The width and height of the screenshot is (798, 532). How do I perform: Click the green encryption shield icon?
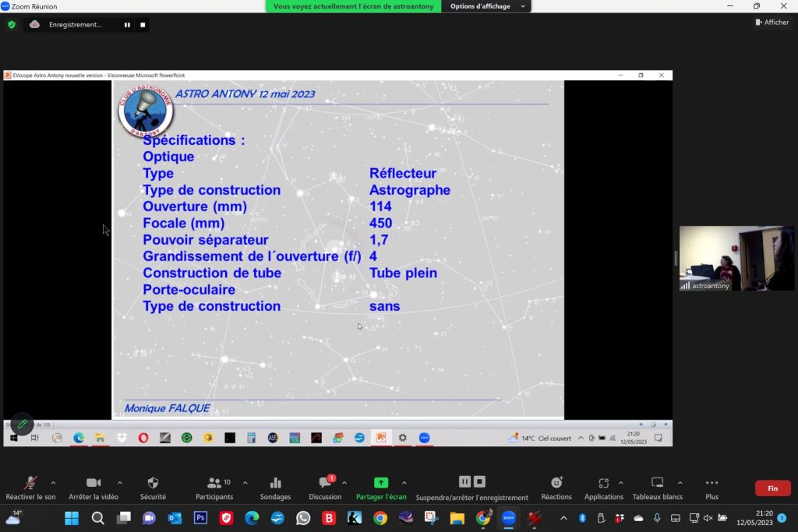(11, 24)
